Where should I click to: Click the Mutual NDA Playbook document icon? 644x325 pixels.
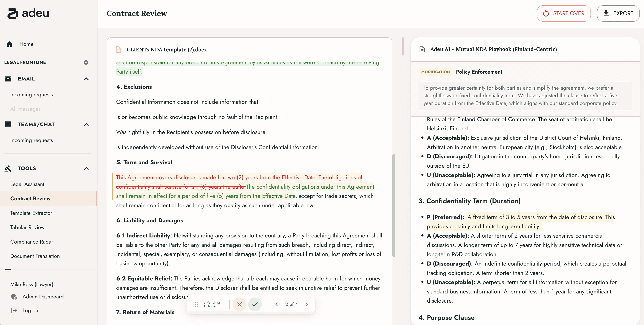pos(422,49)
